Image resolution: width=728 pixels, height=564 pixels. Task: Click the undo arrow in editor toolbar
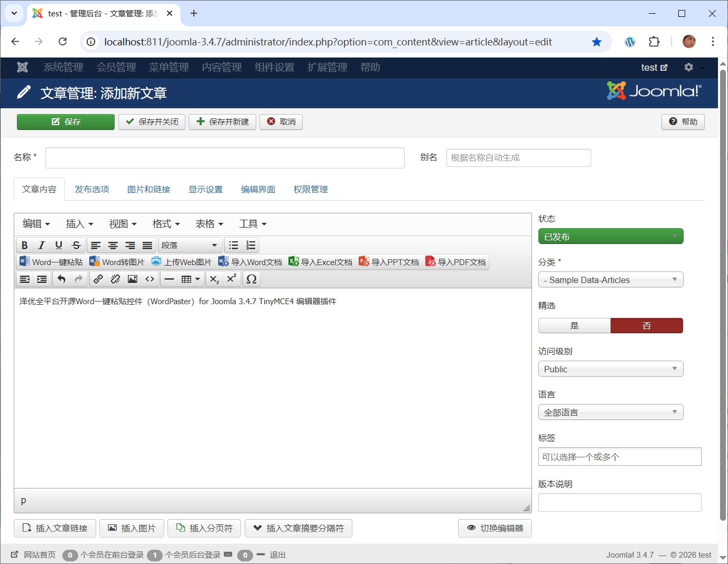click(61, 279)
